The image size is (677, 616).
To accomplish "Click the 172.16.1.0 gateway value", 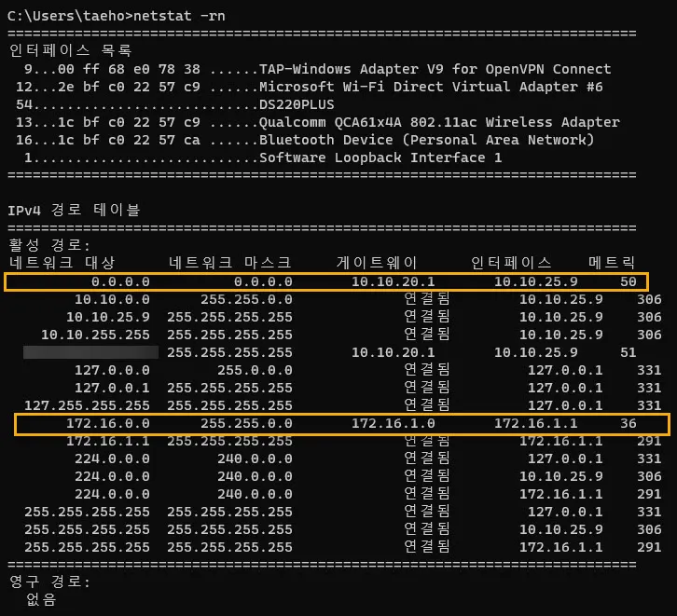I will pyautogui.click(x=393, y=423).
